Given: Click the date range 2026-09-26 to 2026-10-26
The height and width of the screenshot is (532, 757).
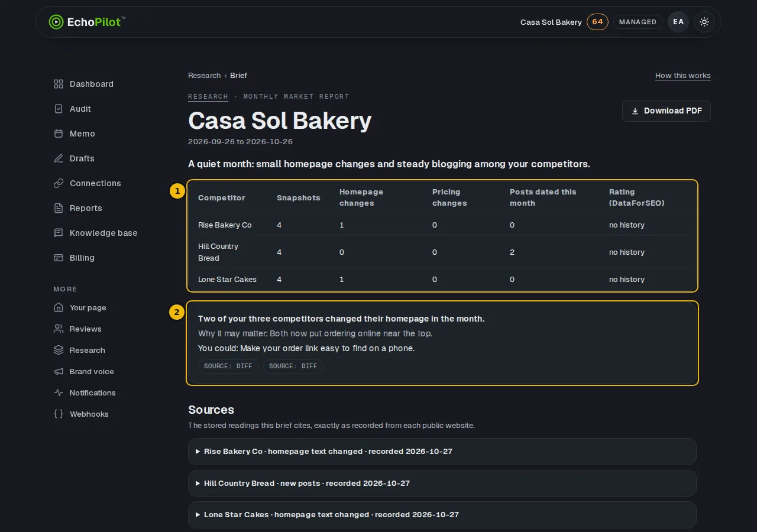Looking at the screenshot, I should (240, 142).
